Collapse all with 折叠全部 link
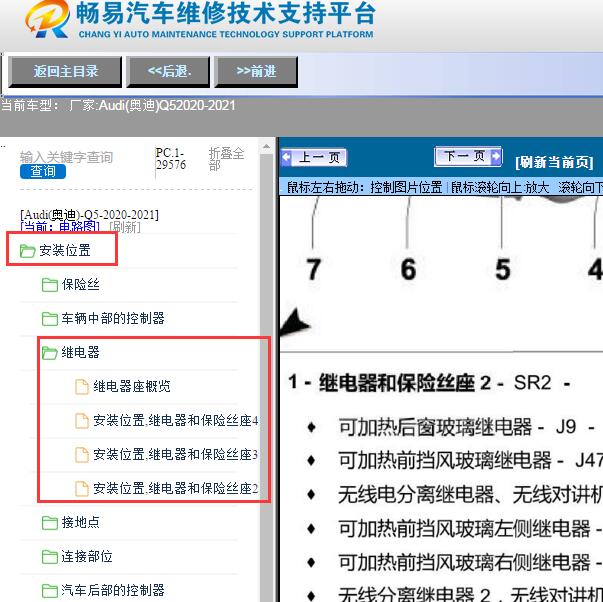 [226, 159]
